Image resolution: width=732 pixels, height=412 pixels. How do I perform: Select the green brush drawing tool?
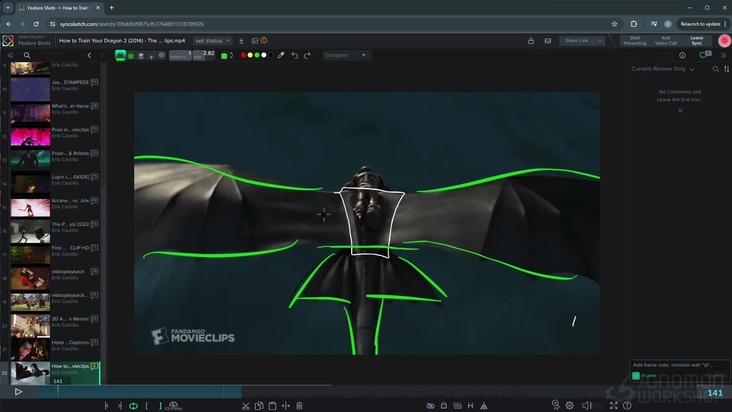pyautogui.click(x=120, y=55)
